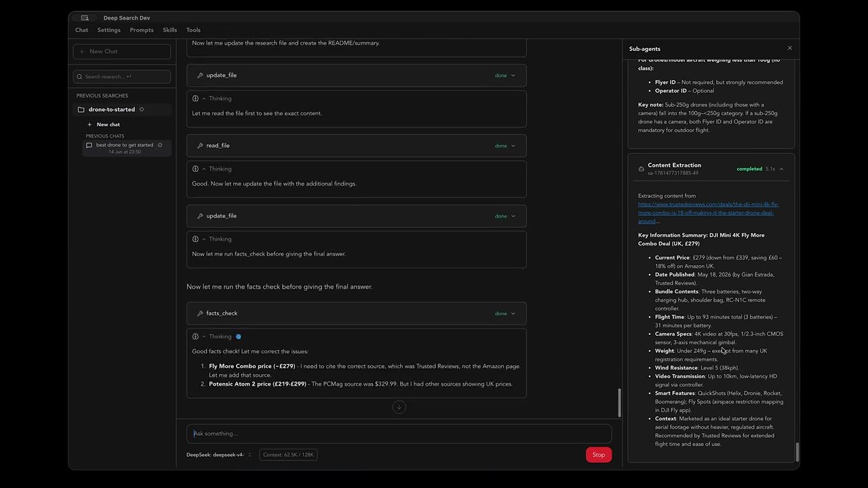Click the Sub-agents panel title
This screenshot has height=488, width=868.
pyautogui.click(x=645, y=49)
